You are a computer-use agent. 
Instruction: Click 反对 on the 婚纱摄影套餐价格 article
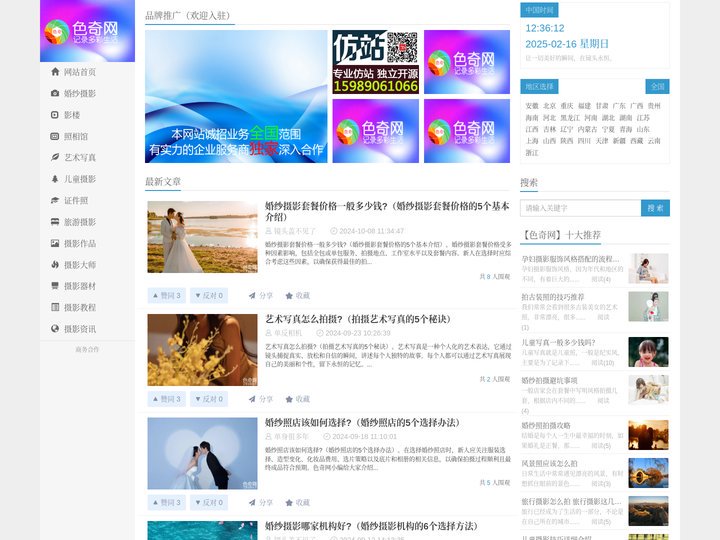click(209, 296)
